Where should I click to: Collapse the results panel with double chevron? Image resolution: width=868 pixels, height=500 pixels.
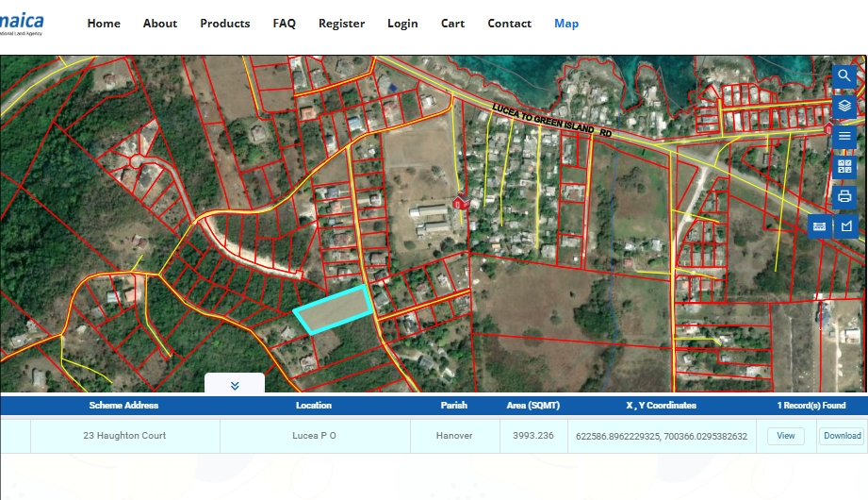pos(235,385)
